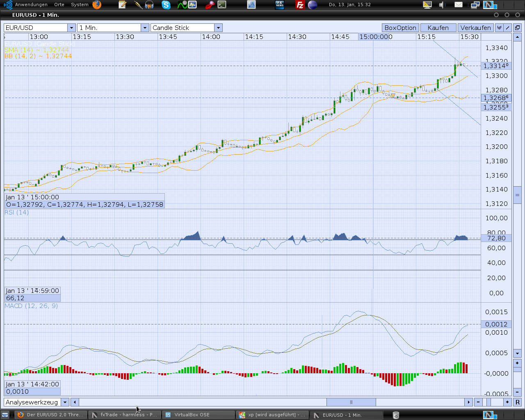The width and height of the screenshot is (525, 420).
Task: Open a duplicate chart window icon
Action: coord(517,27)
